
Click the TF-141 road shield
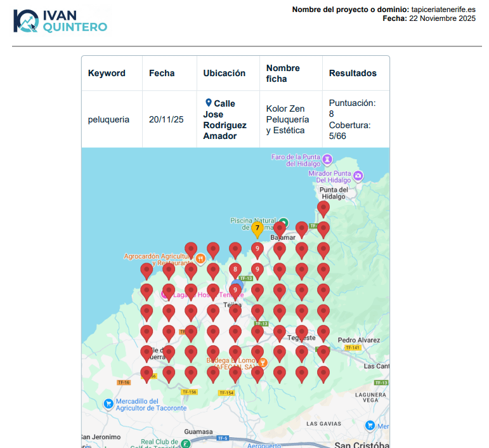353,348
